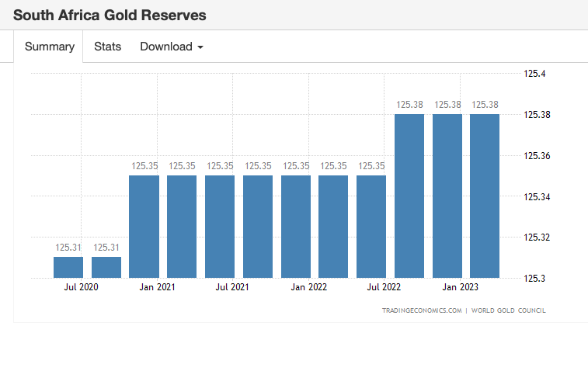Click the 125.36 y-axis tick label
Viewport: 588px width, 371px height.
point(538,156)
